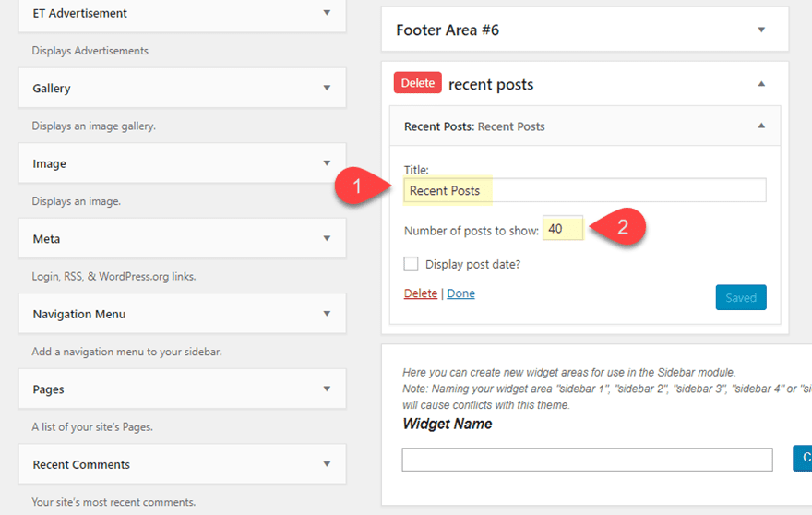Click the Title text field
Image resolution: width=812 pixels, height=515 pixels.
[585, 190]
